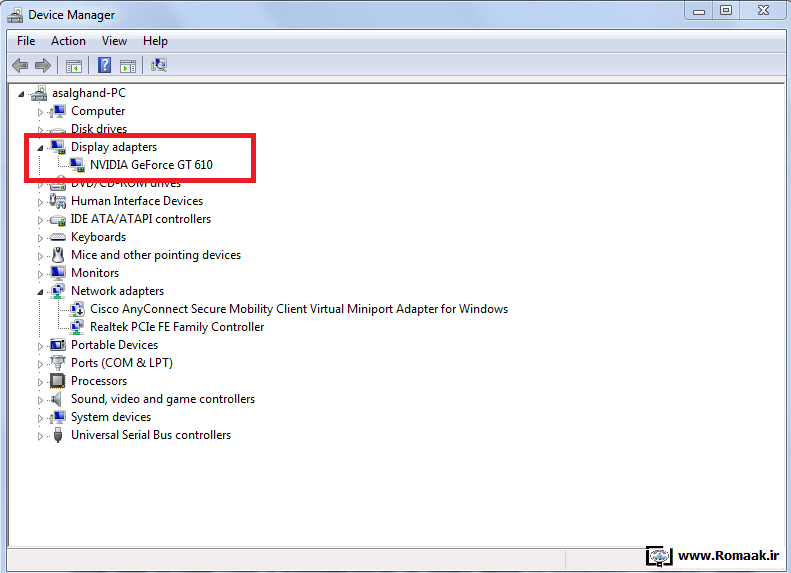Viewport: 791px width, 573px height.
Task: Open the Action menu
Action: point(68,41)
